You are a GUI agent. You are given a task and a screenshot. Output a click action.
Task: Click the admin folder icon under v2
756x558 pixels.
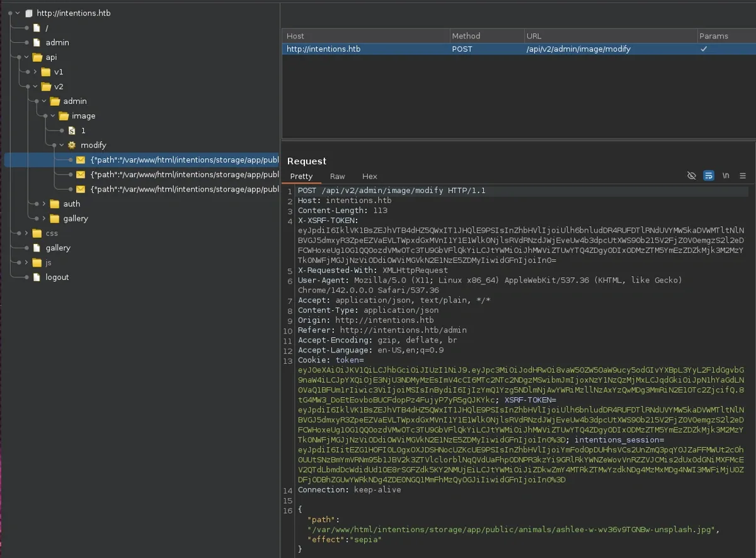pos(55,101)
